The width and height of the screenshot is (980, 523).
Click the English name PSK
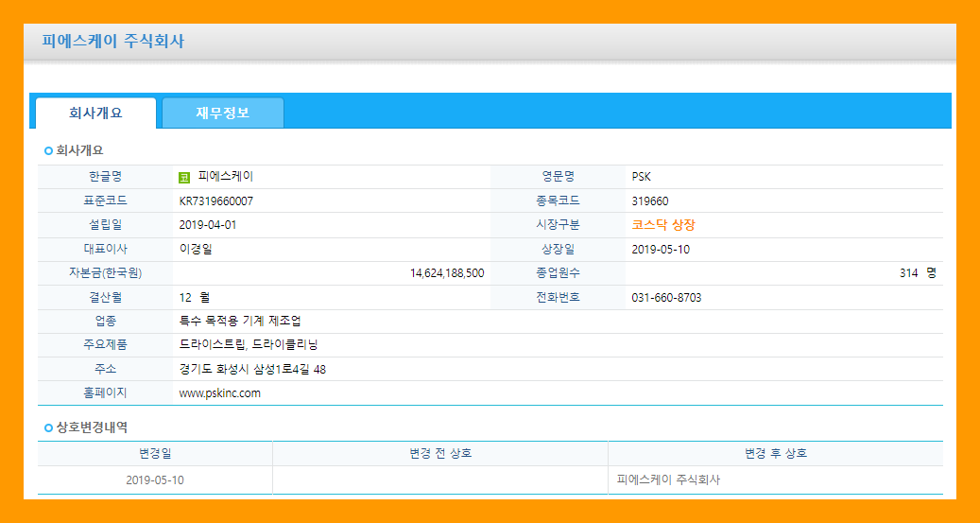pyautogui.click(x=642, y=177)
